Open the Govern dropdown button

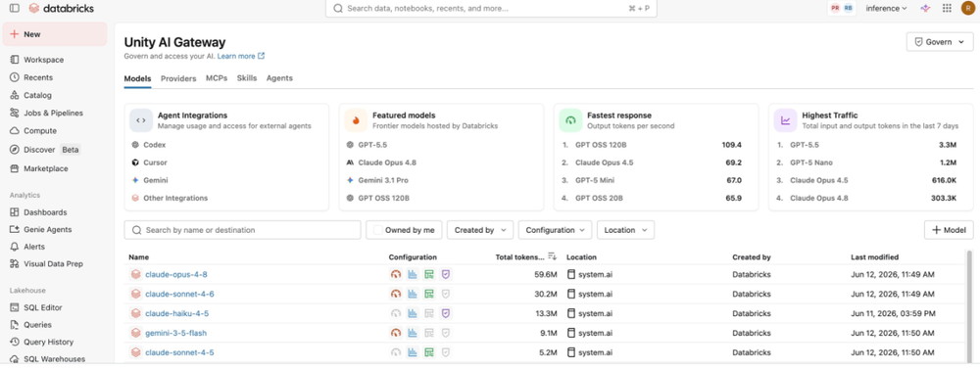pyautogui.click(x=940, y=42)
